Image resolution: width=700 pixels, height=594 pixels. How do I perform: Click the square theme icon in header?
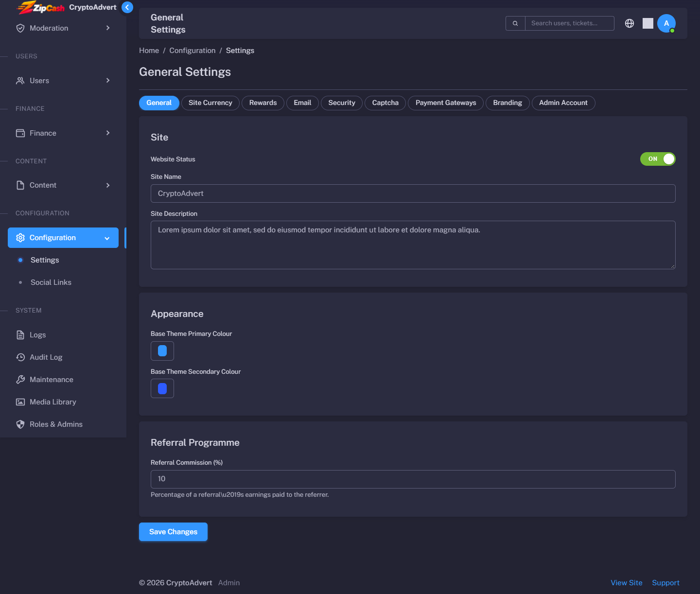pos(648,23)
